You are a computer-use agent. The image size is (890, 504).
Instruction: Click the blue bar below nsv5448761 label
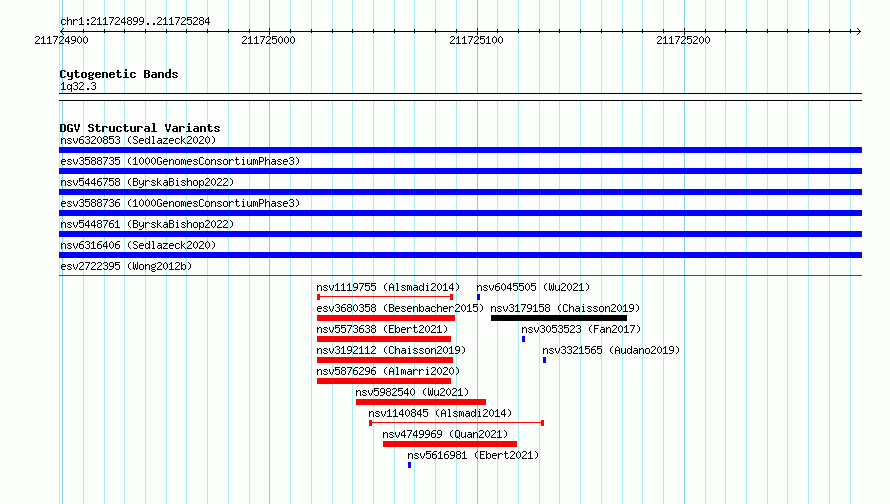coord(460,234)
